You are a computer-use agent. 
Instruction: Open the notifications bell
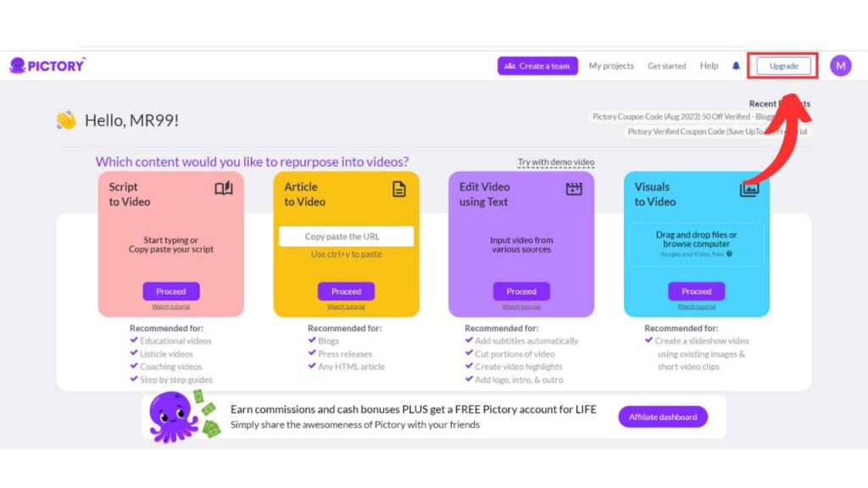736,66
